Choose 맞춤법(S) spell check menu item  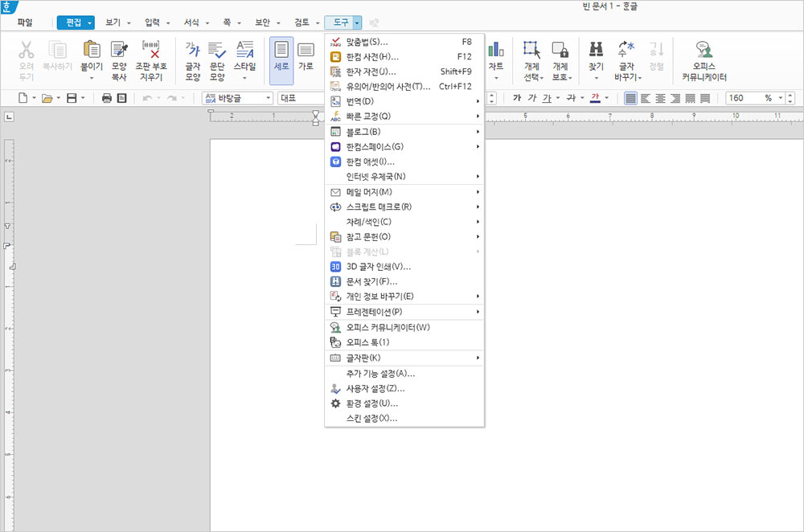pos(404,42)
